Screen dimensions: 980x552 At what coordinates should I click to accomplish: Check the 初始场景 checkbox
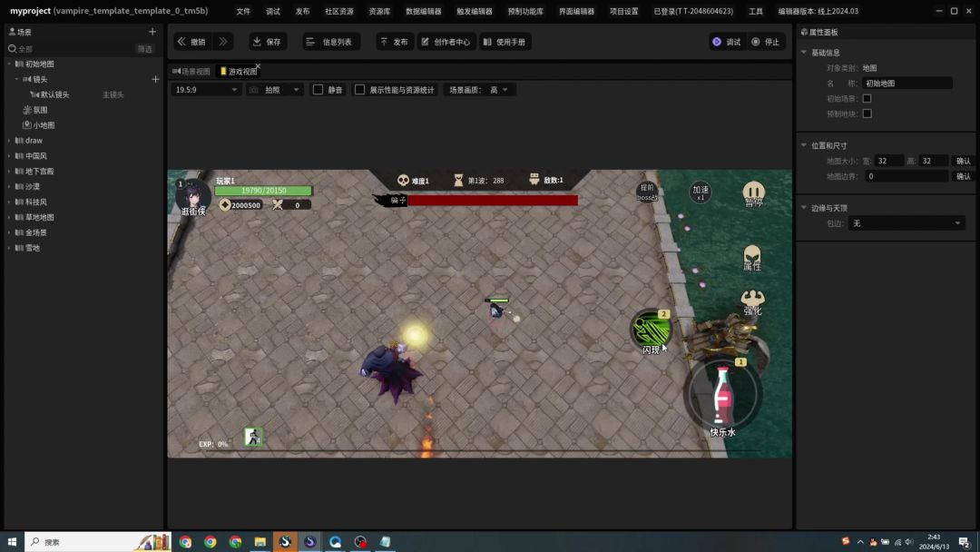(867, 98)
